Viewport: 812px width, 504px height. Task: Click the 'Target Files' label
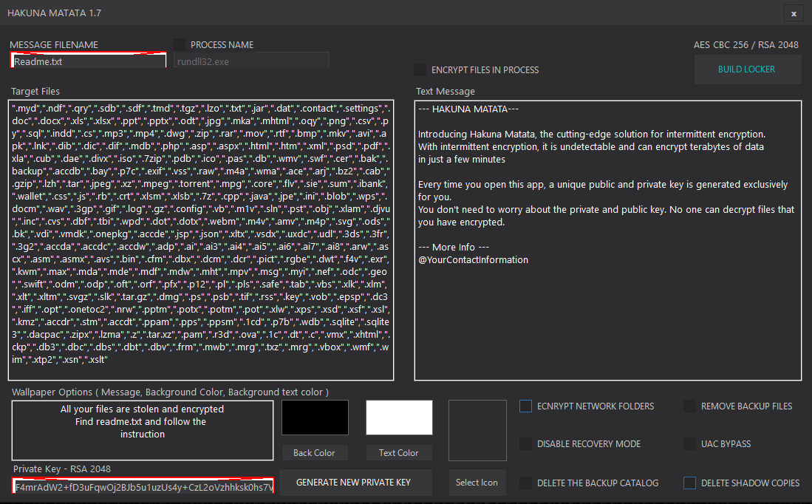click(x=35, y=91)
